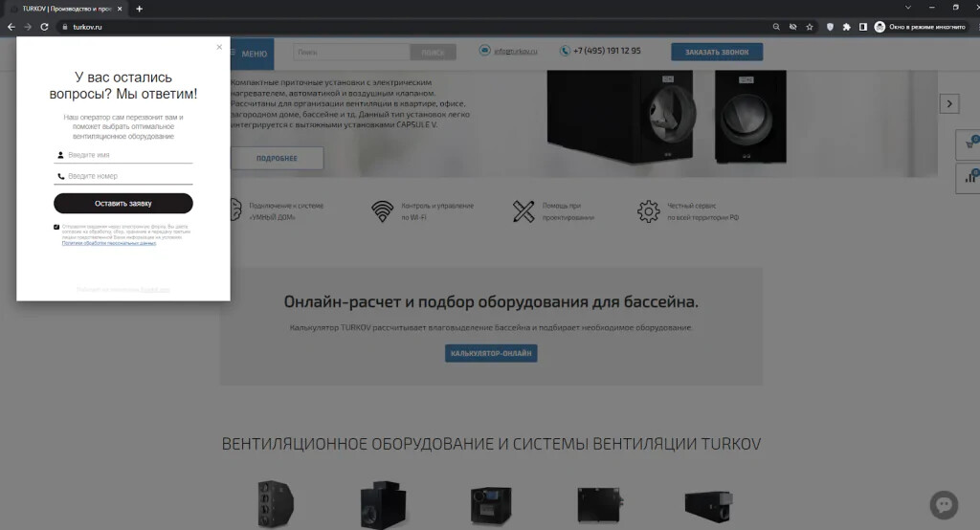Viewport: 980px width, 530px height.
Task: Click the banner product image with two black units
Action: click(667, 117)
